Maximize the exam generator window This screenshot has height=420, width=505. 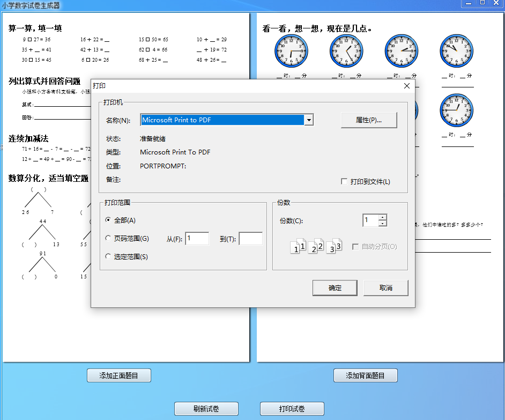482,3
